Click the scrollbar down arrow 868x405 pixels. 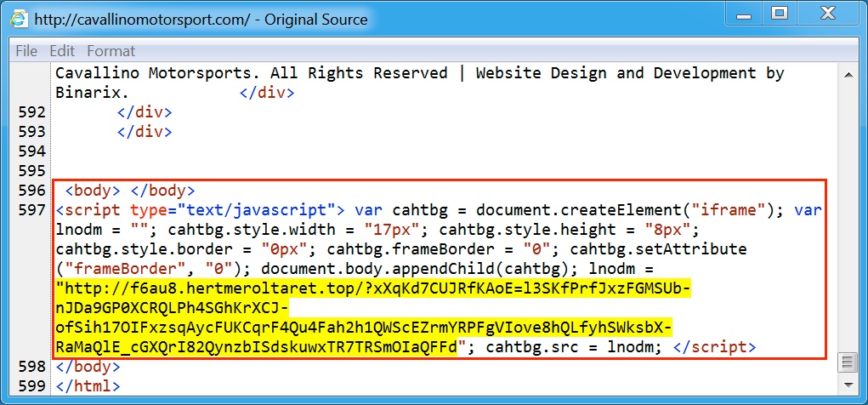pyautogui.click(x=847, y=385)
